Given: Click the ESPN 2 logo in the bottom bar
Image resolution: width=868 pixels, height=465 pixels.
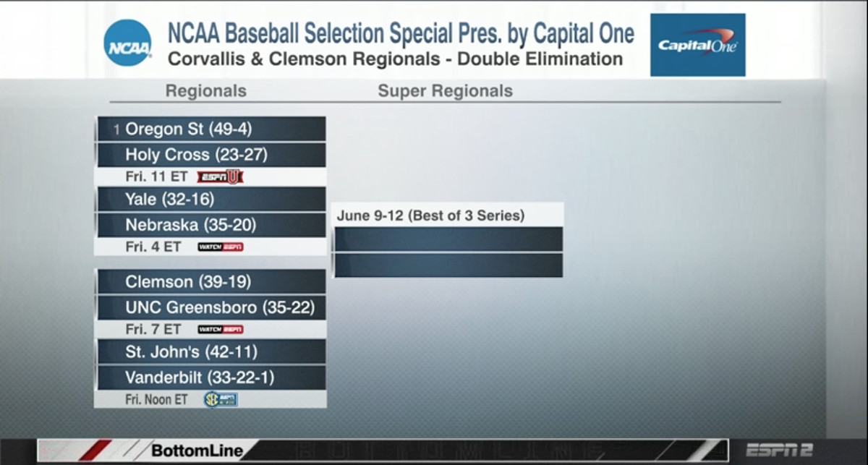Looking at the screenshot, I should coord(781,450).
